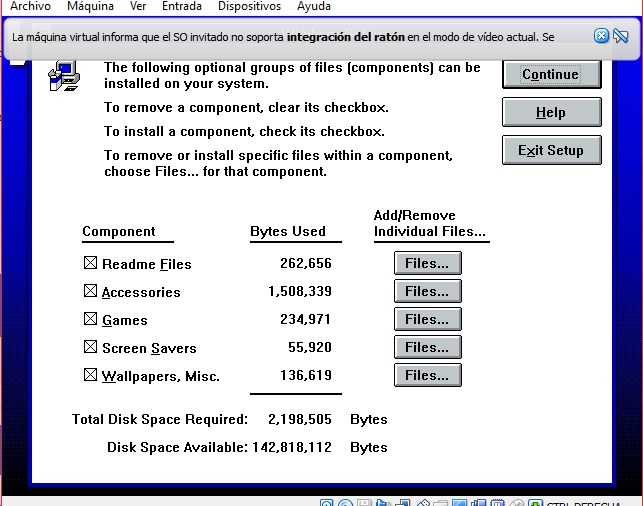
Task: Uncheck Screen Savers component
Action: tap(90, 348)
